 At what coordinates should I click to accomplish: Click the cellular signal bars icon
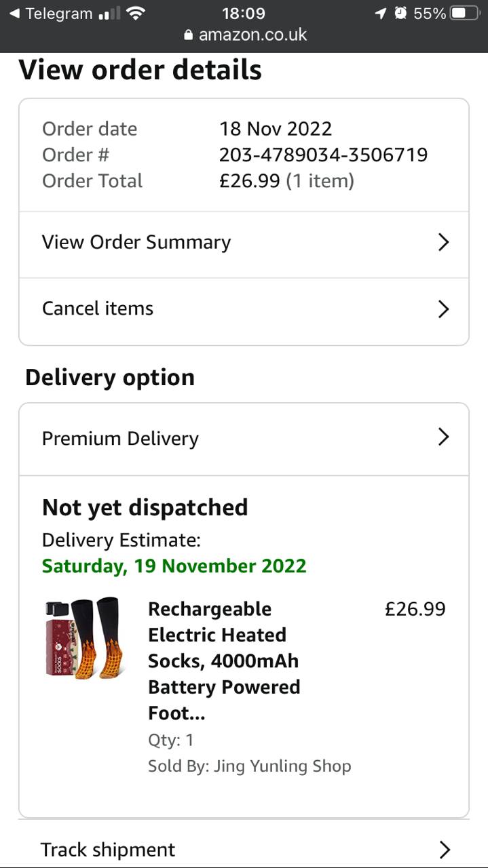click(109, 14)
